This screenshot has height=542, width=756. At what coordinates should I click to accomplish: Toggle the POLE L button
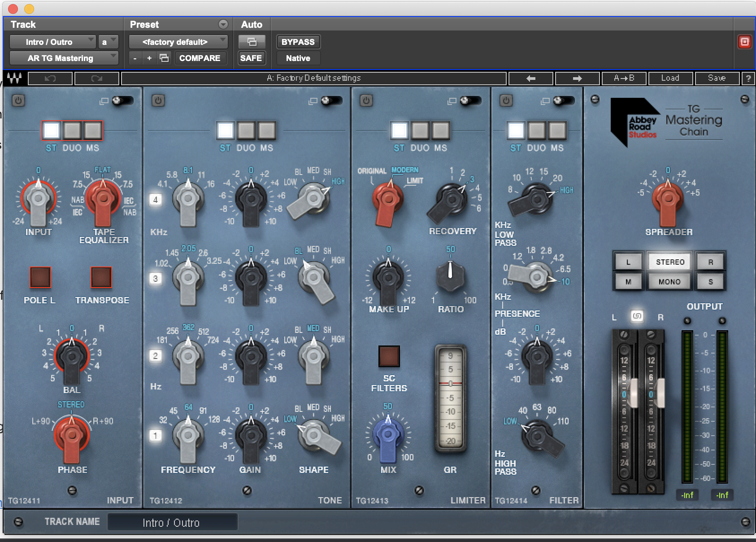[x=40, y=277]
